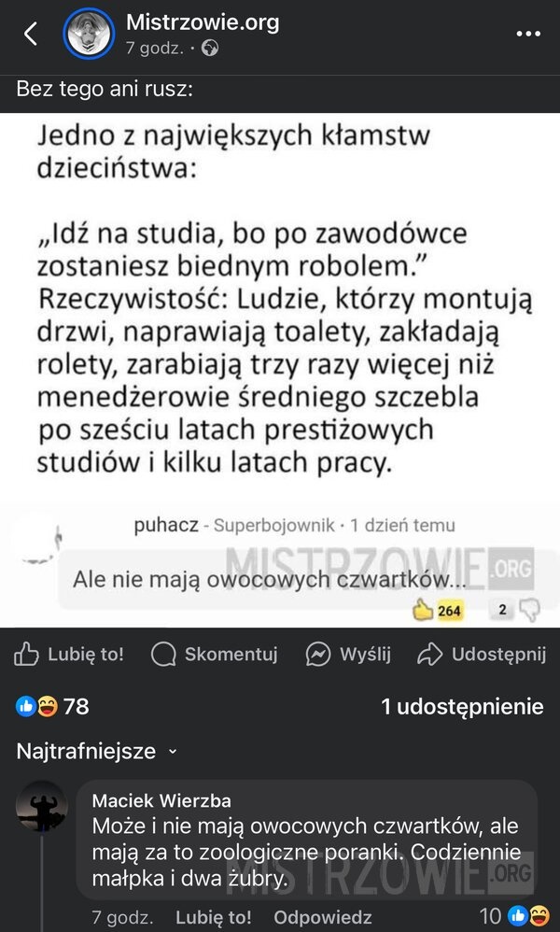Click the Mistrzowie.org page name
The height and width of the screenshot is (932, 560).
(x=203, y=22)
